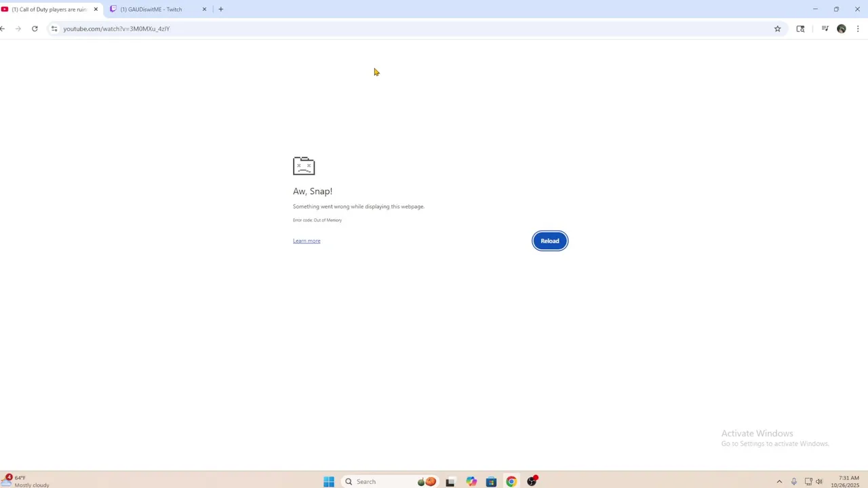Open a new tab with the plus button
This screenshot has height=488, width=868.
coord(220,9)
